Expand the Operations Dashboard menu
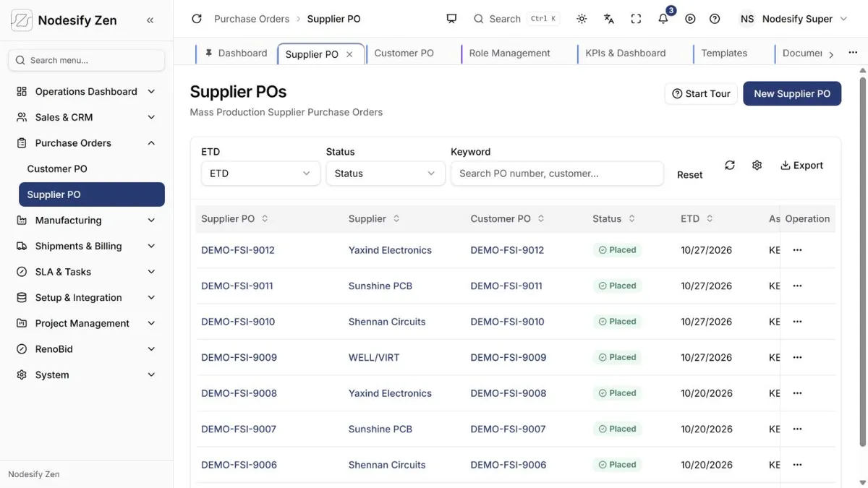868x488 pixels. click(151, 92)
